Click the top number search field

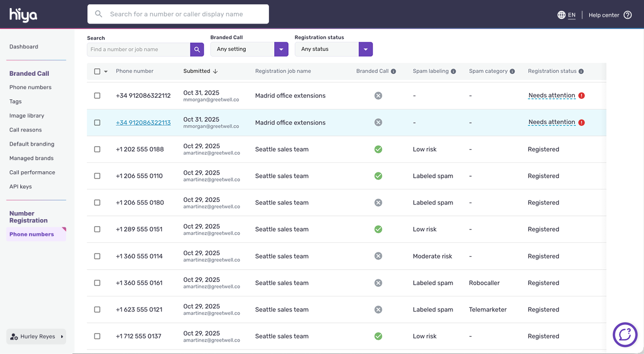coord(178,14)
